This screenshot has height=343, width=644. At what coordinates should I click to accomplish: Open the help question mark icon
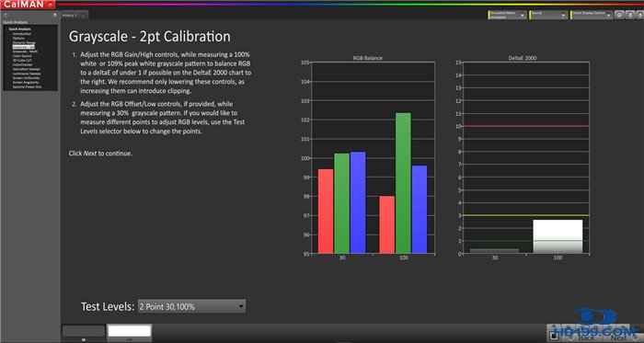(x=630, y=15)
